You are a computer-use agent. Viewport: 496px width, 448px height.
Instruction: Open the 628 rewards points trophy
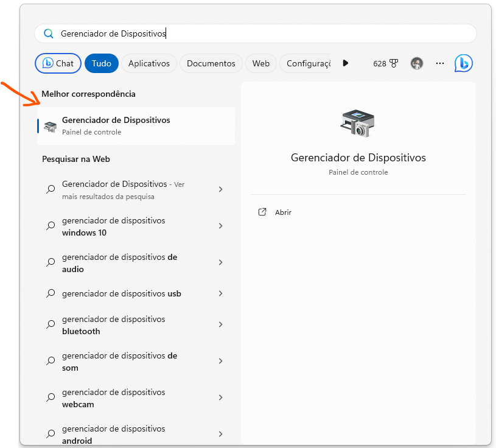(x=385, y=63)
